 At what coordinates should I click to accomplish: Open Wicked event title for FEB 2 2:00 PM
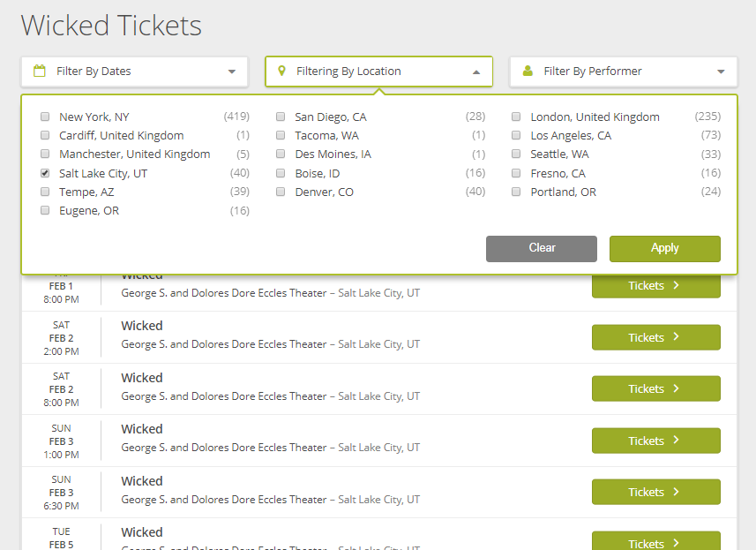click(142, 326)
